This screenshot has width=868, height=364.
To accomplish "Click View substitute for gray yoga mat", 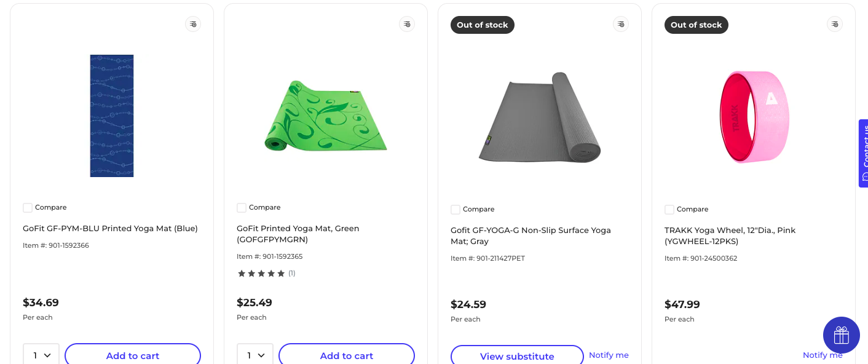I will tap(517, 355).
